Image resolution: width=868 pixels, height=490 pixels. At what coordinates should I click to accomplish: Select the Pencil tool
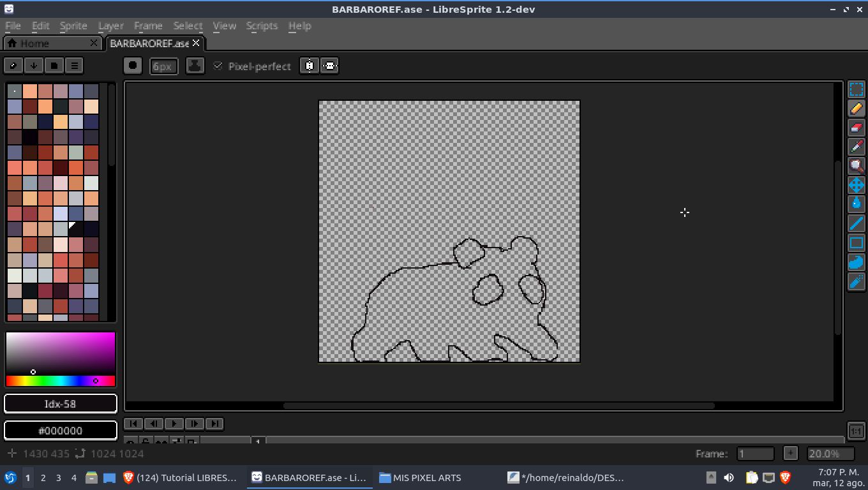click(856, 108)
